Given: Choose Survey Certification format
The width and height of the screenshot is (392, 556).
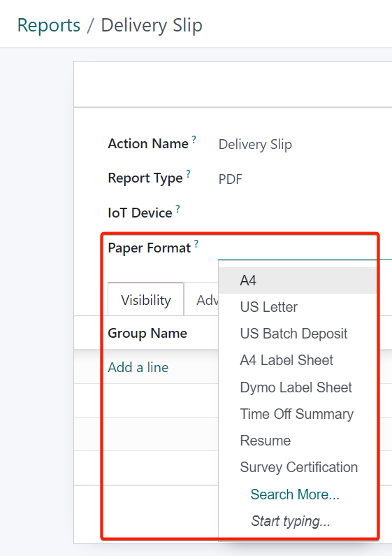Looking at the screenshot, I should tap(297, 467).
